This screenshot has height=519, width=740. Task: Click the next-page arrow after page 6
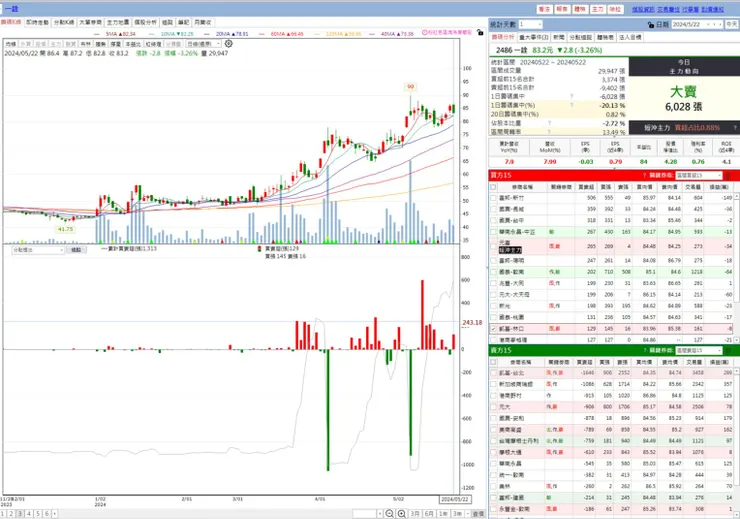click(x=55, y=513)
